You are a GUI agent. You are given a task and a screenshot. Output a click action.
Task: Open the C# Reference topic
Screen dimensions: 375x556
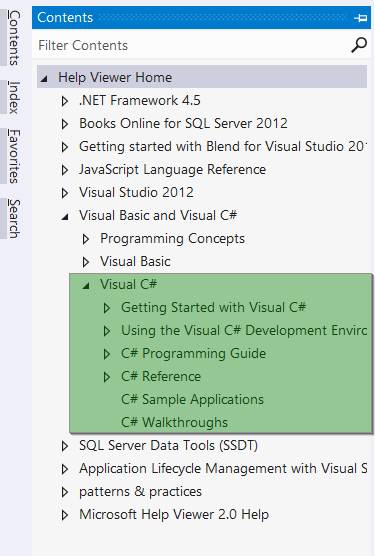coord(161,377)
